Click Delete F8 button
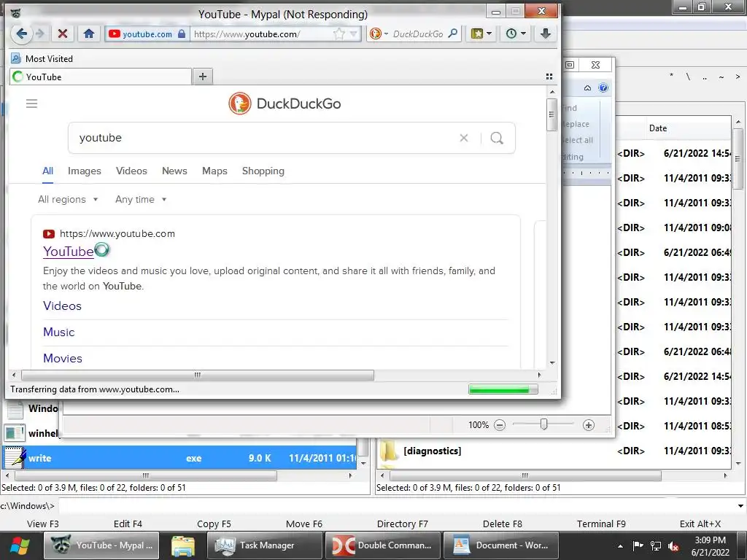 pos(502,524)
